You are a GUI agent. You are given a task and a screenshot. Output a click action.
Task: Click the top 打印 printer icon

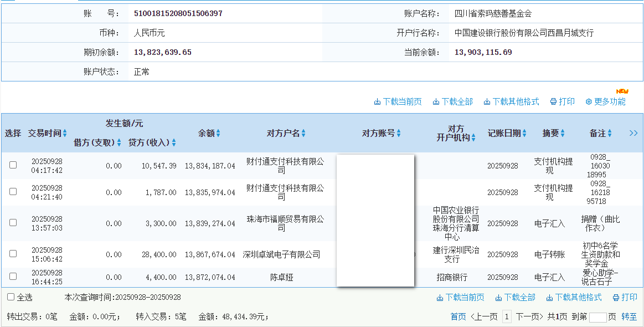[x=553, y=102]
